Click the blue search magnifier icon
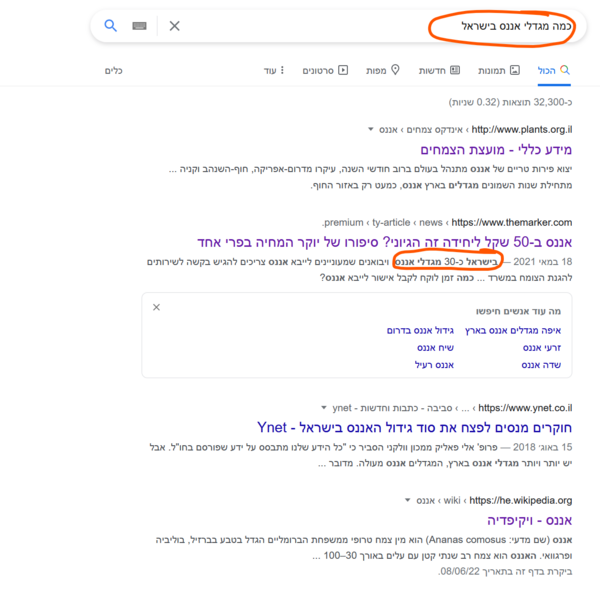The width and height of the screenshot is (600, 600). 111,26
